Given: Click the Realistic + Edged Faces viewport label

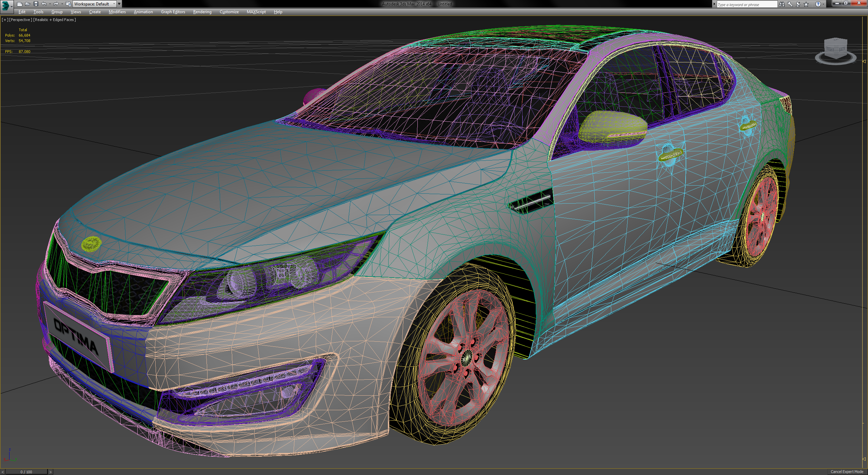Looking at the screenshot, I should pos(54,20).
